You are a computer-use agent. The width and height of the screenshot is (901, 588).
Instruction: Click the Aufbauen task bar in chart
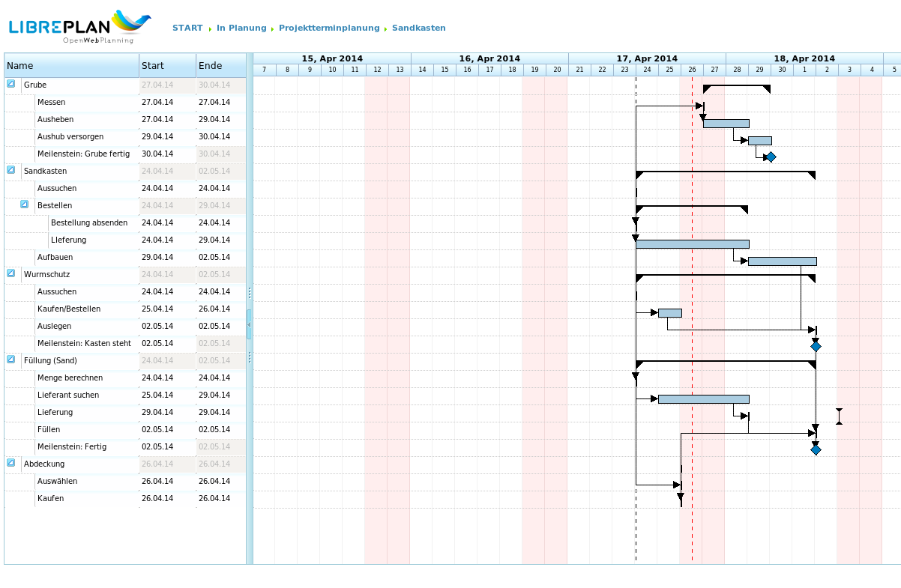(x=782, y=261)
